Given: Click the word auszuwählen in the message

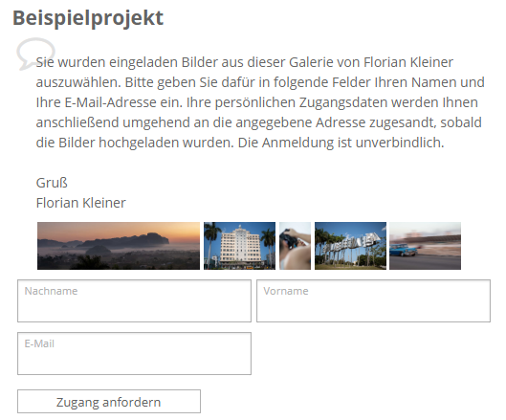Looking at the screenshot, I should pyautogui.click(x=78, y=82).
